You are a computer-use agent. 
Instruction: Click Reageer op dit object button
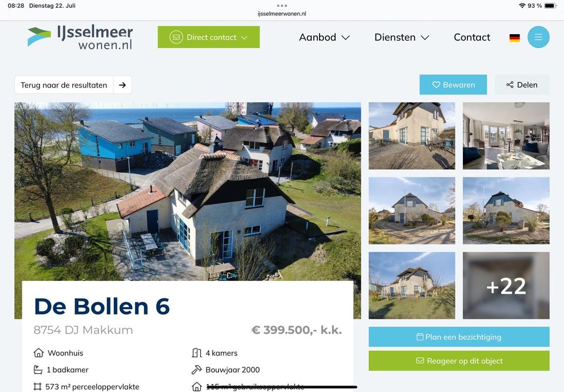459,361
